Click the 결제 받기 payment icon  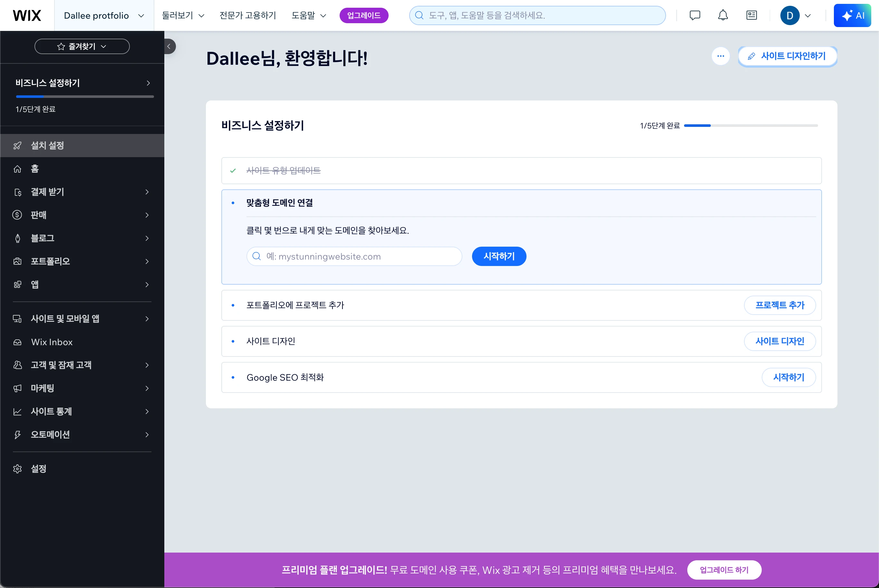(17, 192)
